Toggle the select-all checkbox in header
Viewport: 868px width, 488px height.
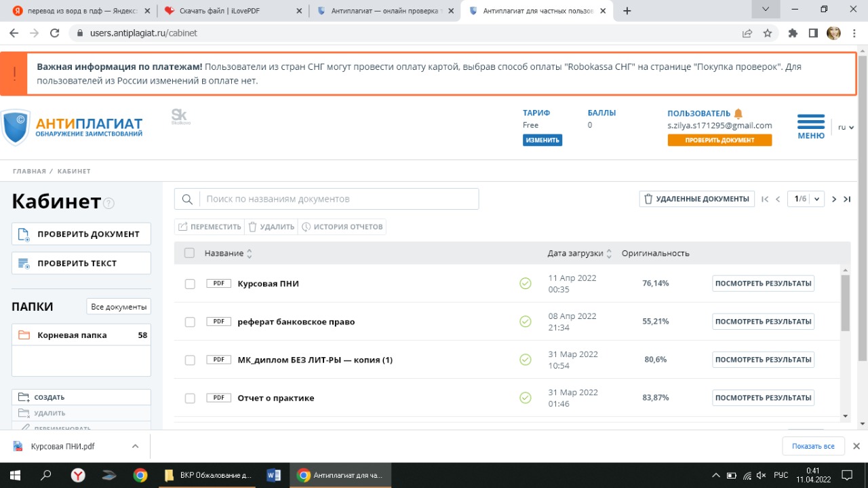pyautogui.click(x=189, y=253)
